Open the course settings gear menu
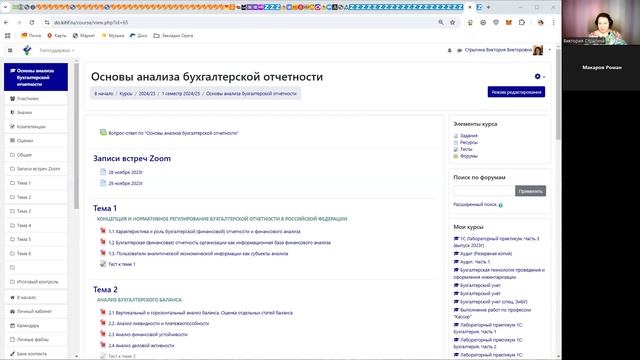The height and width of the screenshot is (360, 640). point(538,76)
